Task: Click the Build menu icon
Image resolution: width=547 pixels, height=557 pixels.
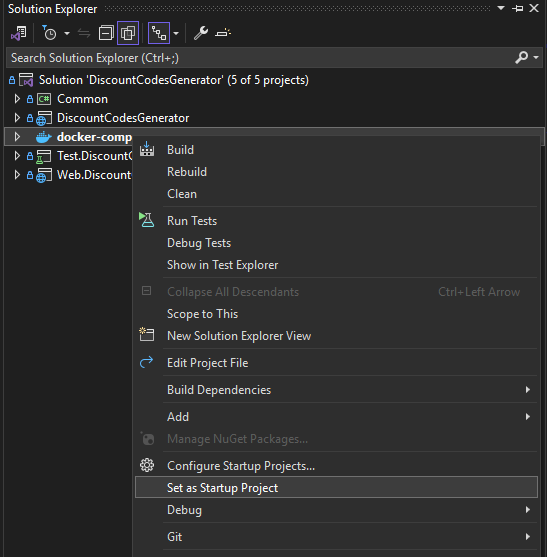Action: [x=147, y=149]
